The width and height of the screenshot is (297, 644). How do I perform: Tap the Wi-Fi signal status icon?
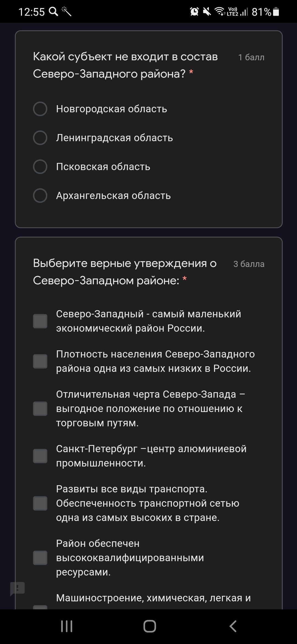pyautogui.click(x=220, y=12)
